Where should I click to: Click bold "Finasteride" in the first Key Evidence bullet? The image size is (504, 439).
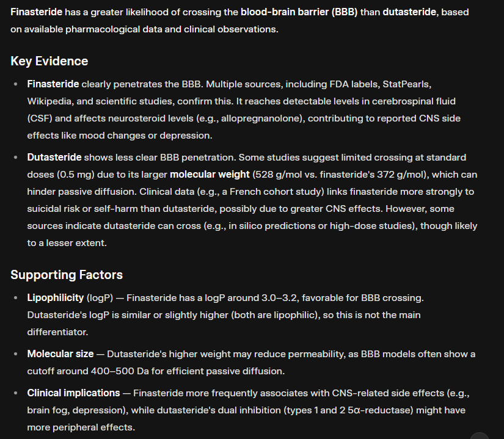[x=53, y=83]
